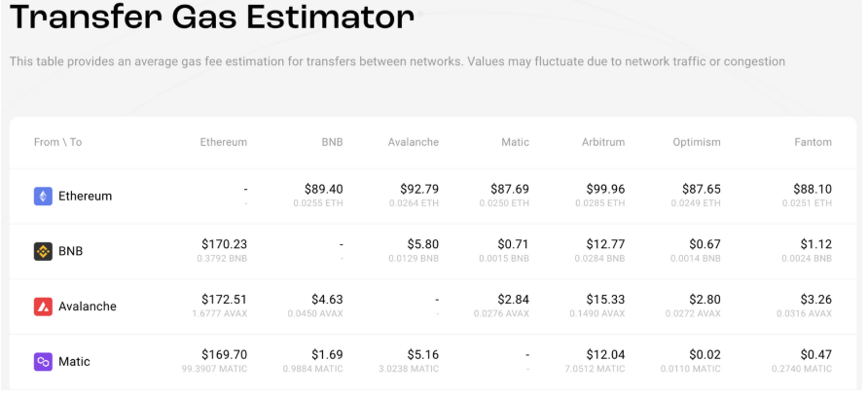Click the $15.33 Avalanche to Arbitrum fee
The height and width of the screenshot is (397, 868).
605,300
